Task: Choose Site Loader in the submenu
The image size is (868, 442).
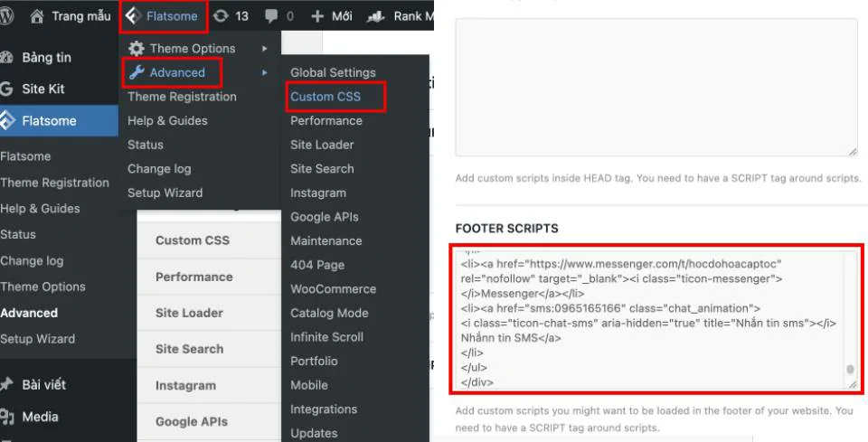Action: [322, 145]
